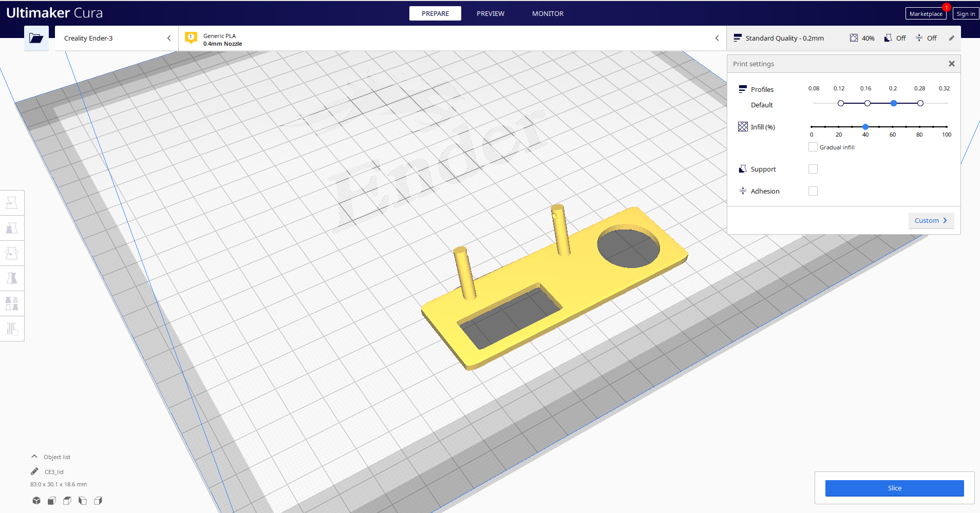980x513 pixels.
Task: Switch to the PREPARE stage tab
Action: point(435,13)
